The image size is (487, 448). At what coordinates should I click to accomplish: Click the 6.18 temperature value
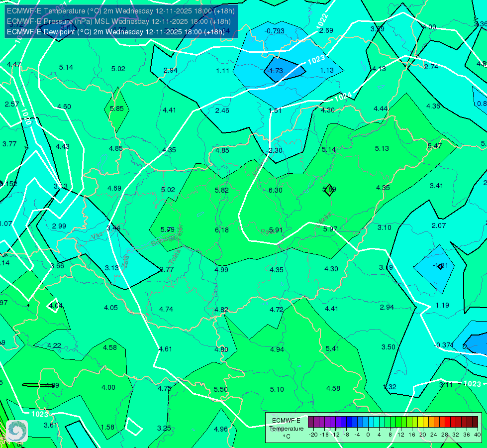click(x=222, y=230)
